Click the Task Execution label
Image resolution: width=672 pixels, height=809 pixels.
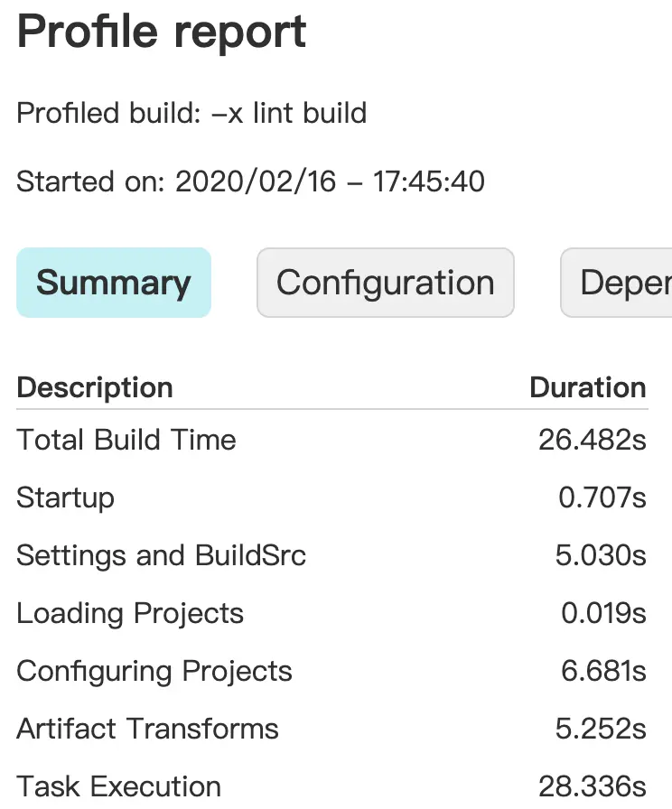(118, 786)
